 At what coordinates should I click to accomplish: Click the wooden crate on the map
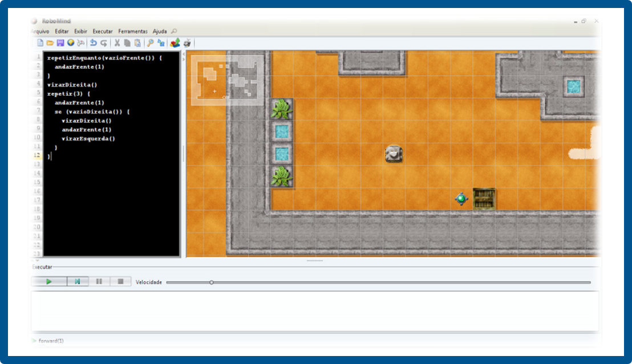click(x=484, y=198)
